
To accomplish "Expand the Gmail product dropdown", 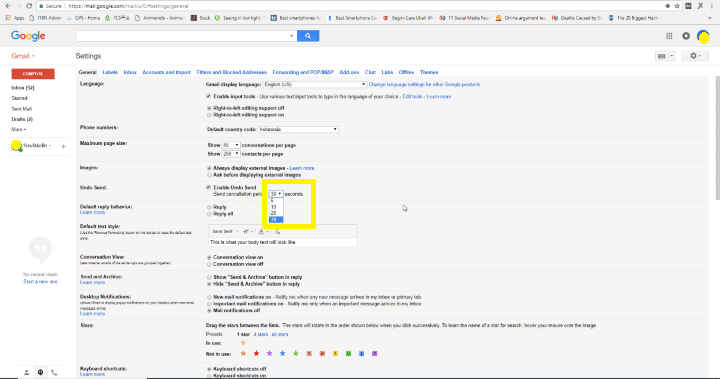I will (23, 56).
